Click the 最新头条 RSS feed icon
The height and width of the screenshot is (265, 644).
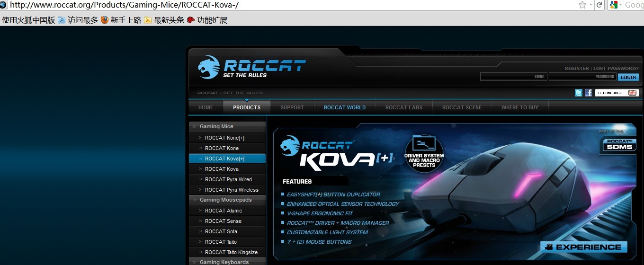pyautogui.click(x=148, y=20)
